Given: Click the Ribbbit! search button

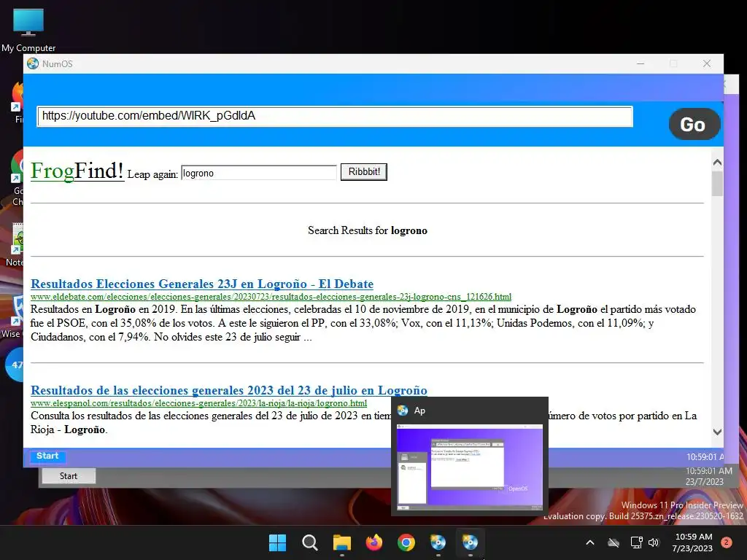Looking at the screenshot, I should pos(363,172).
